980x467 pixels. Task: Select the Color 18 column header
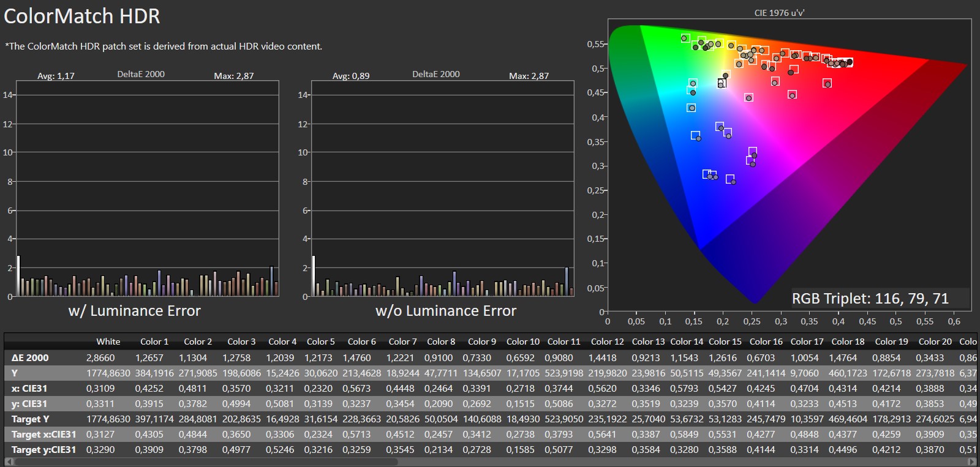[848, 342]
